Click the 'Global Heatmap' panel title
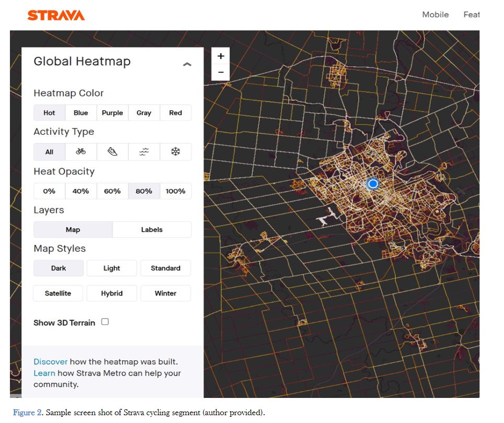Viewport: 504px width, 423px height. tap(82, 61)
